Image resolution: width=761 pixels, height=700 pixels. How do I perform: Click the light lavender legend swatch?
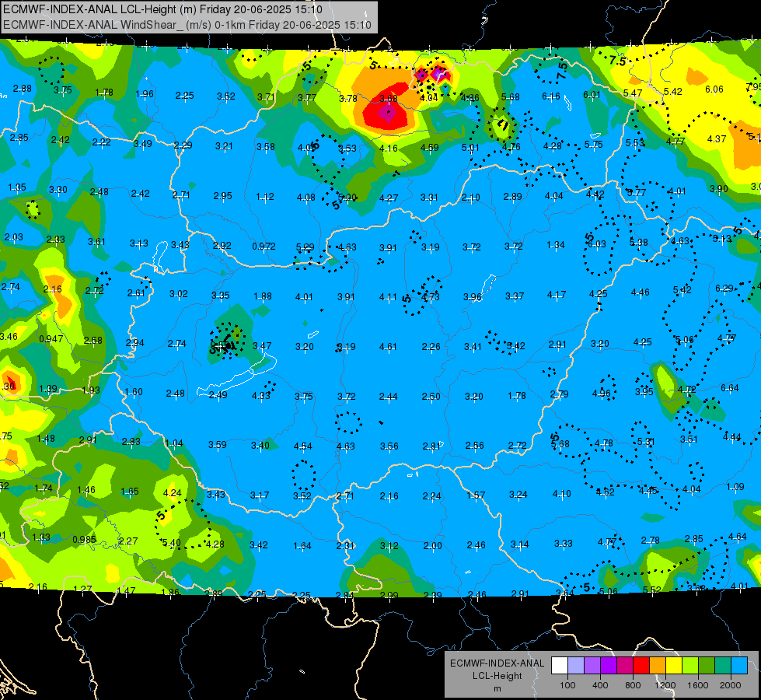click(x=575, y=666)
